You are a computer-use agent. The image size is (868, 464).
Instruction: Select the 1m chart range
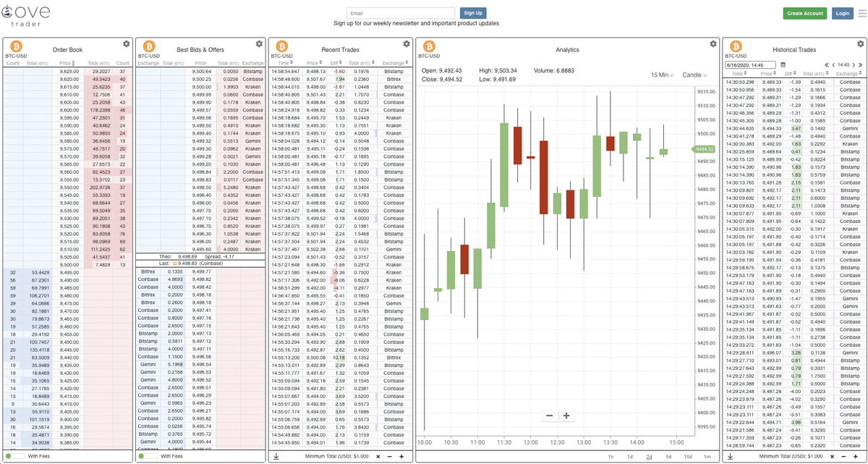click(x=707, y=457)
